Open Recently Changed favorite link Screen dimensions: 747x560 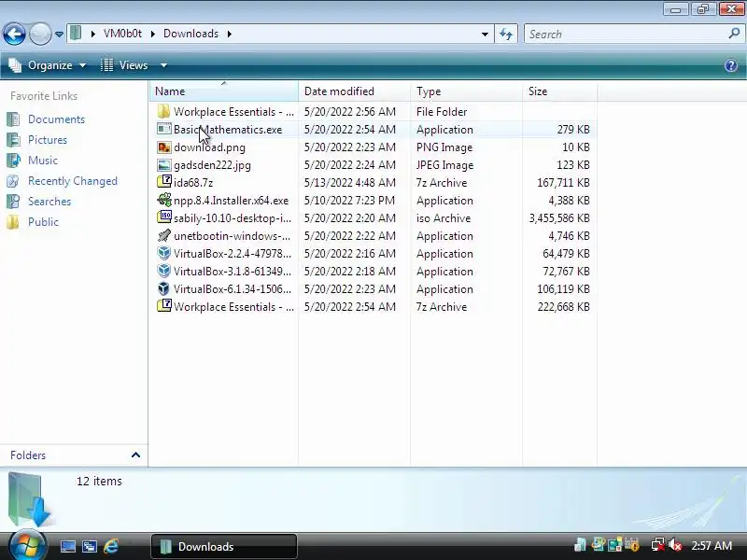pyautogui.click(x=73, y=181)
